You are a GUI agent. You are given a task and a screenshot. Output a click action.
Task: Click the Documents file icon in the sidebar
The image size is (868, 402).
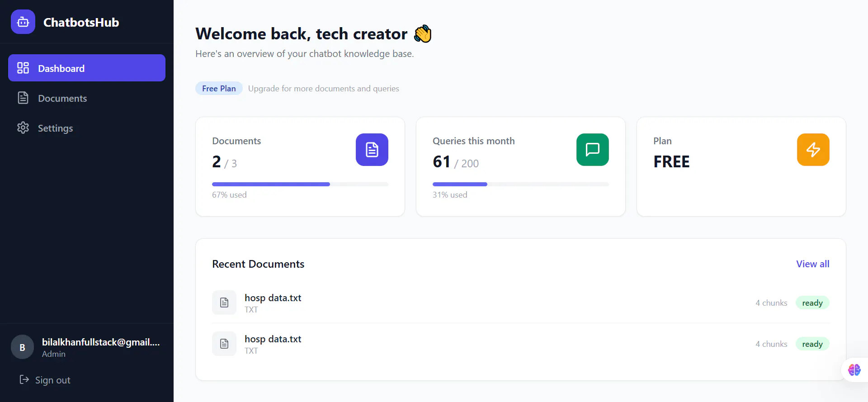coord(23,98)
